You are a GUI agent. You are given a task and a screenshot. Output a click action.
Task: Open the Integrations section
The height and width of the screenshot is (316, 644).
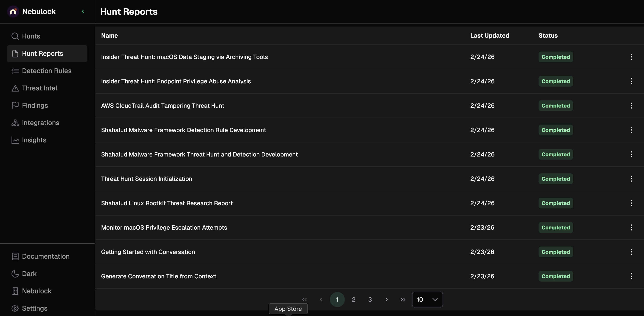[41, 123]
